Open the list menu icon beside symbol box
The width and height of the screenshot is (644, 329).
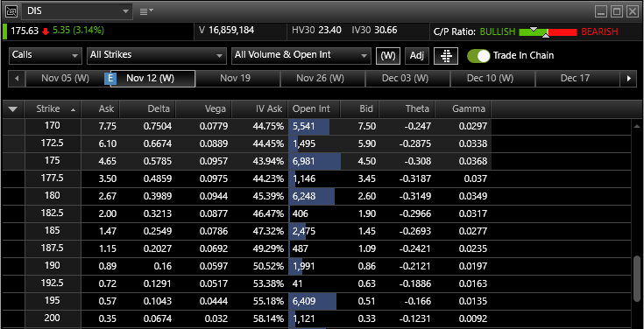pos(145,11)
